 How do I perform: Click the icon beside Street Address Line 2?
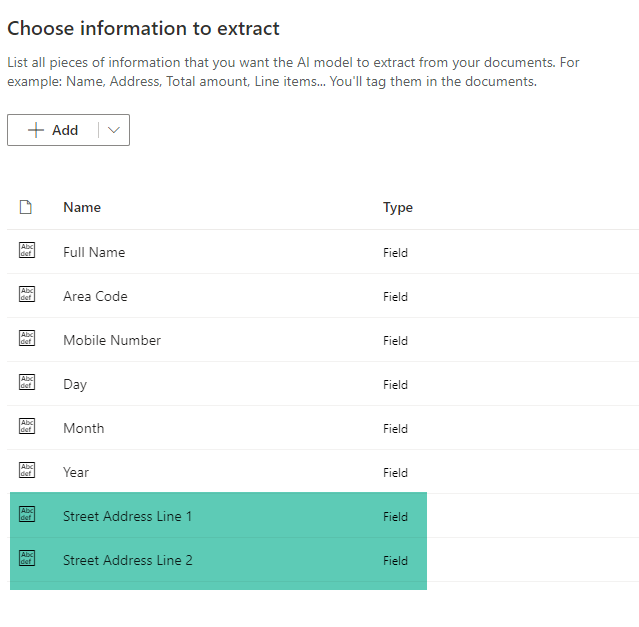pyautogui.click(x=27, y=560)
